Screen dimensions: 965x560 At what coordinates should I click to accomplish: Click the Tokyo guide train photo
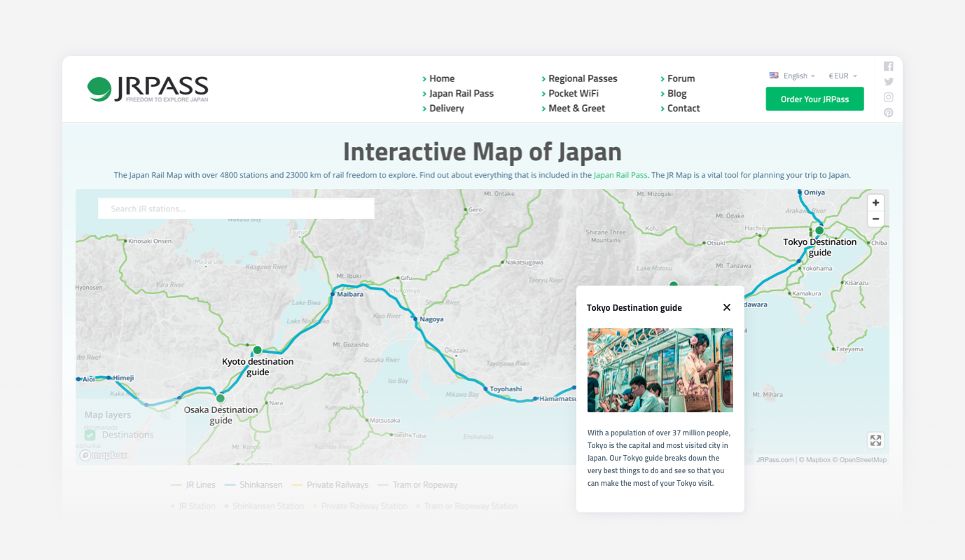[660, 370]
